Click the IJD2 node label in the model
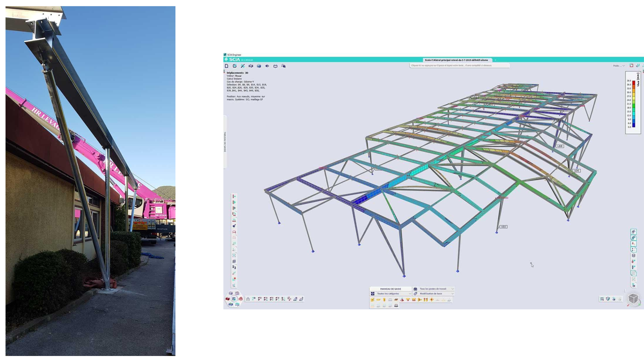Image resolution: width=644 pixels, height=362 pixels. [503, 227]
